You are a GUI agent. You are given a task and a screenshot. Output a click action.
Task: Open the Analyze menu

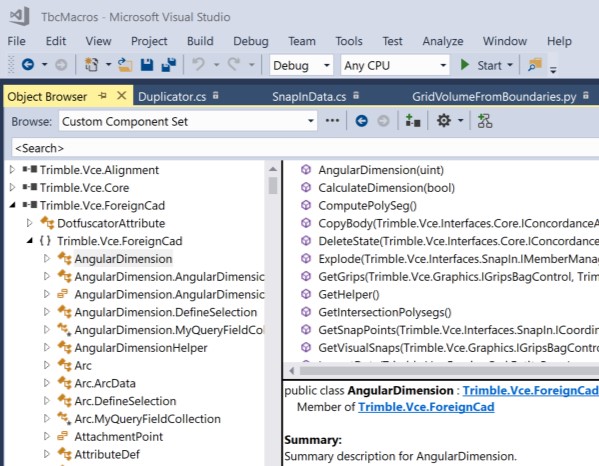(x=443, y=41)
